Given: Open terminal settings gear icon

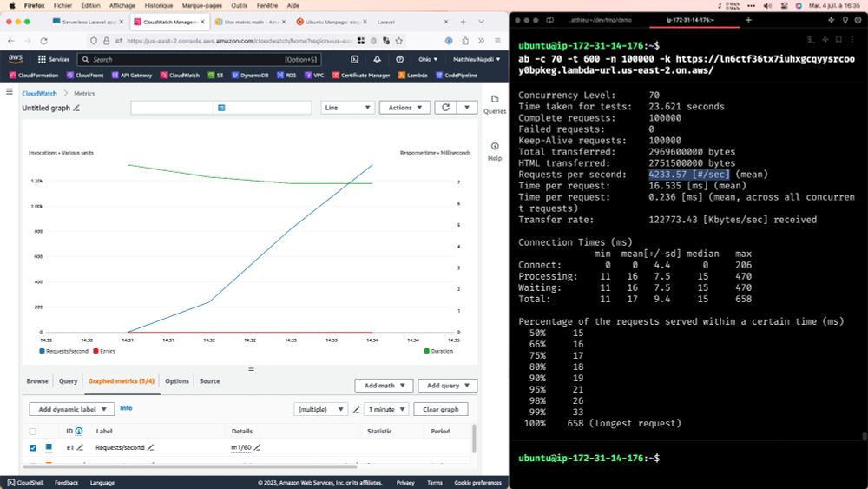Looking at the screenshot, I should (858, 20).
